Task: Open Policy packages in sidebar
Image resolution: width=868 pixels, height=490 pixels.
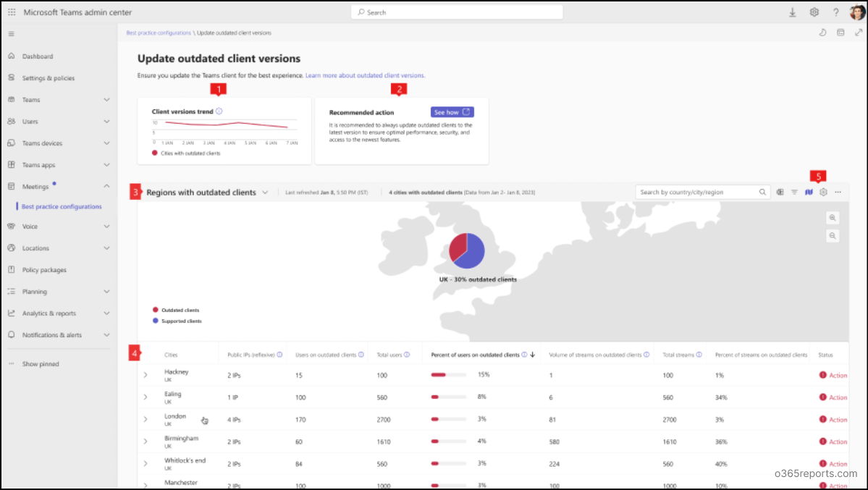Action: [44, 270]
